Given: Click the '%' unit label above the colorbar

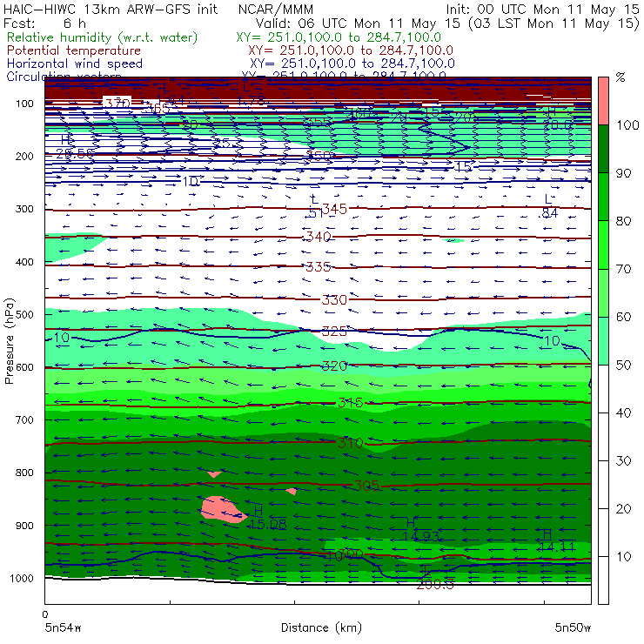Looking at the screenshot, I should (621, 77).
